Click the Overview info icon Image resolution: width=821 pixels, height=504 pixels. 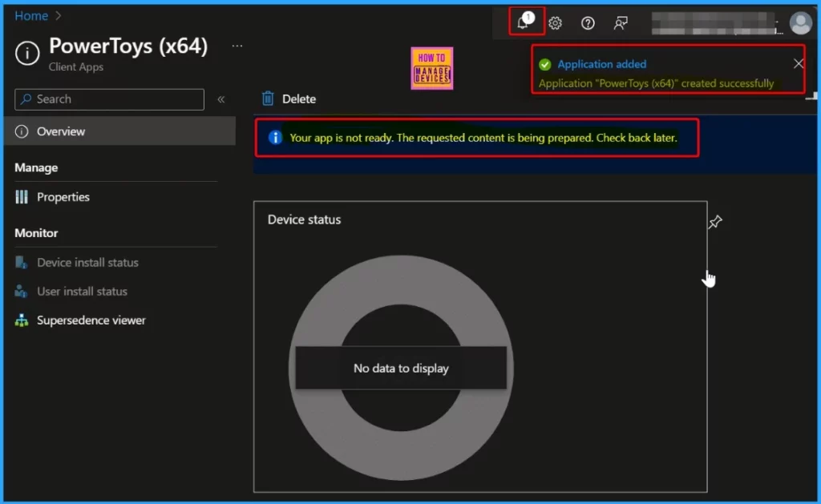22,131
